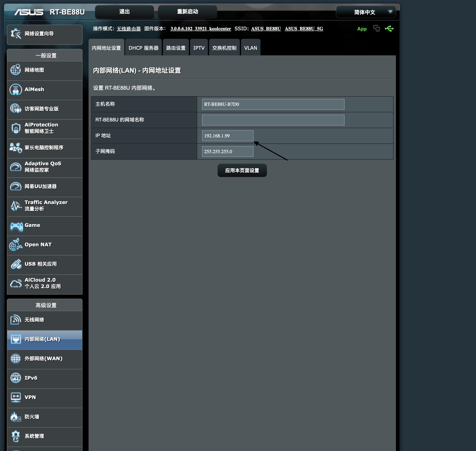This screenshot has width=476, height=451.
Task: Open 防火墙 menu label
Action: 32,417
